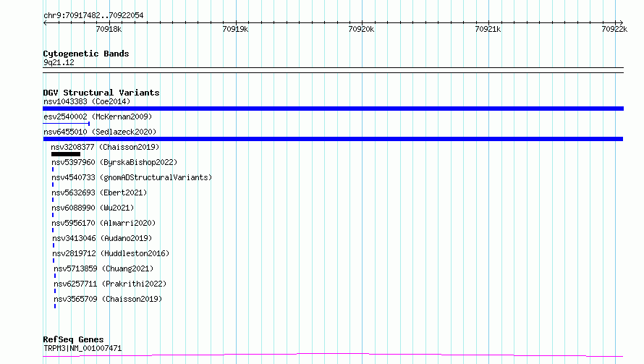Screen dimensions: 644x364
Task: Open variant nsv5397960 (ByrskaBishop2022) label
Action: [x=114, y=162]
